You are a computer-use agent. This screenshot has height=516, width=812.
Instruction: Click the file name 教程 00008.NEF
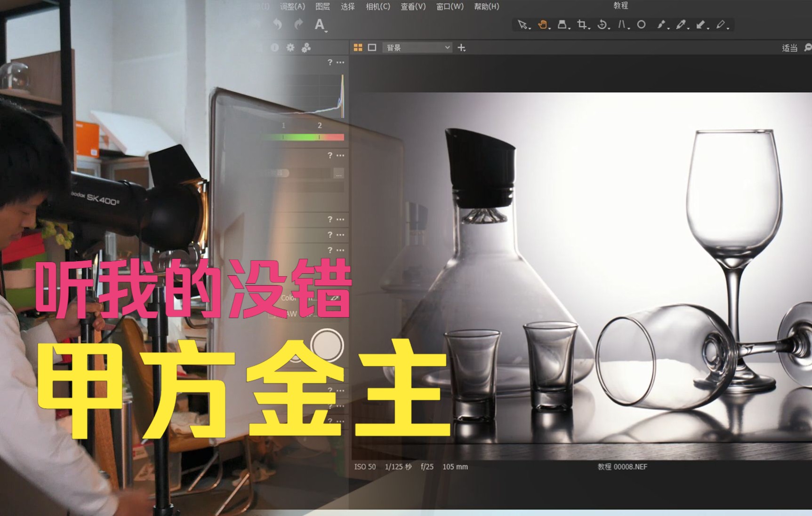point(622,467)
